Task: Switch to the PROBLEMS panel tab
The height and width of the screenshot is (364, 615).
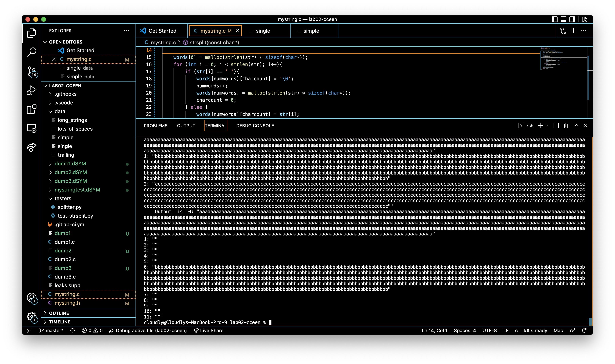Action: point(156,126)
